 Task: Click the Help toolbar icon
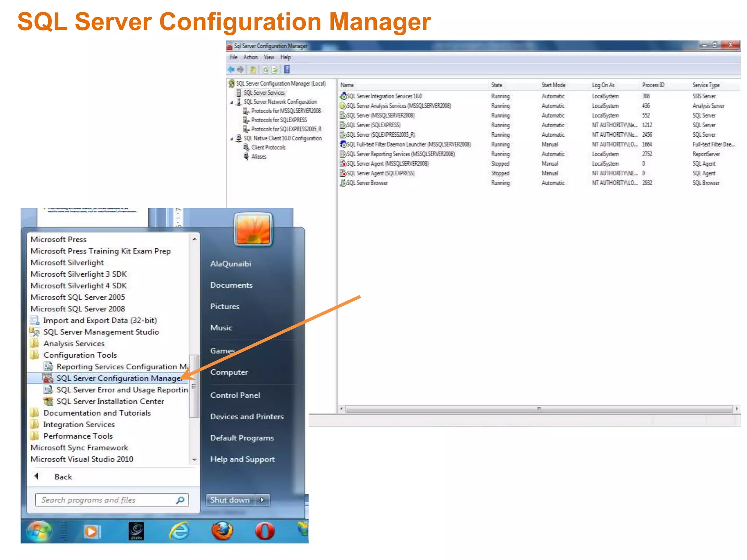click(x=287, y=69)
